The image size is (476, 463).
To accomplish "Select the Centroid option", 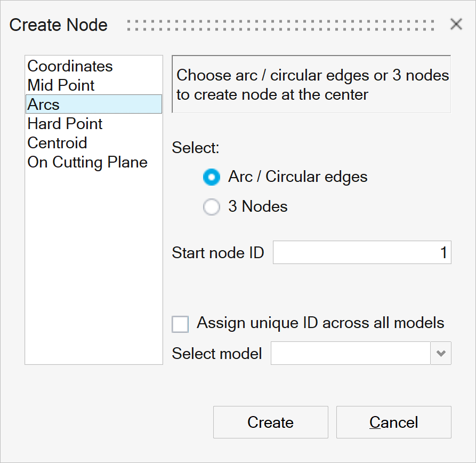I will tap(57, 143).
